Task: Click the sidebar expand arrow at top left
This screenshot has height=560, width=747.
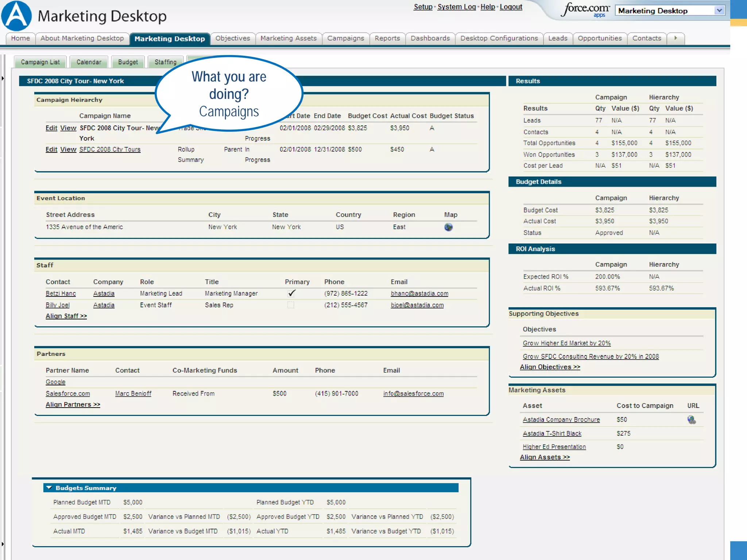Action: click(3, 78)
